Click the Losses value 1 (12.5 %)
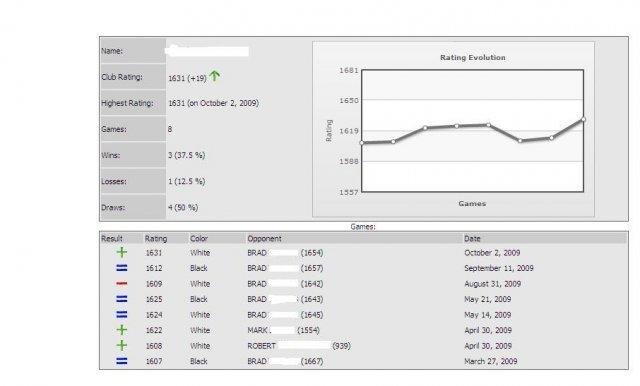The height and width of the screenshot is (386, 640). click(187, 181)
